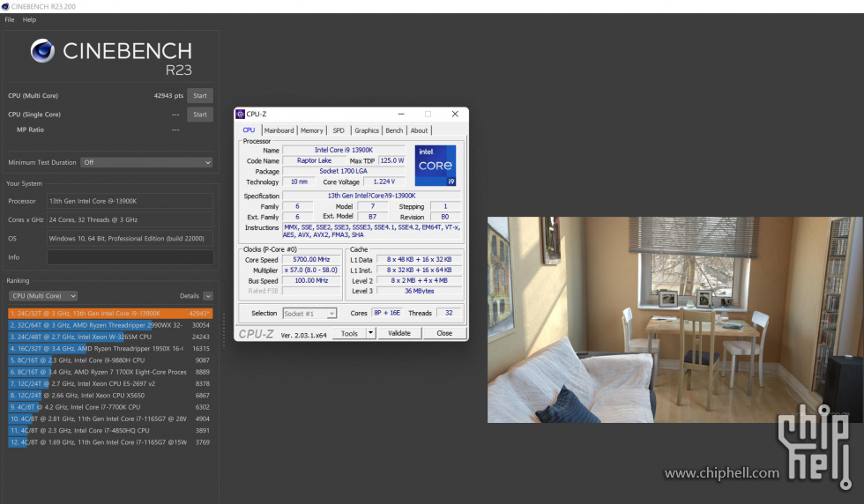
Task: Select ranking row 7 Xeon E5-2697 v2
Action: [110, 383]
